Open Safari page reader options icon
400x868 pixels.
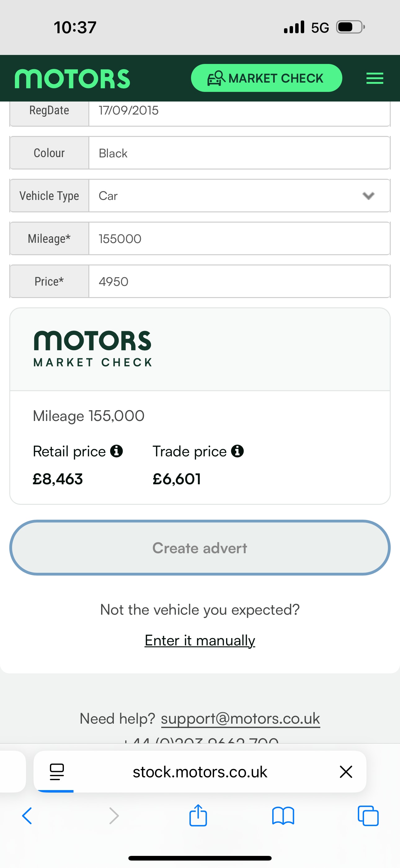coord(56,772)
